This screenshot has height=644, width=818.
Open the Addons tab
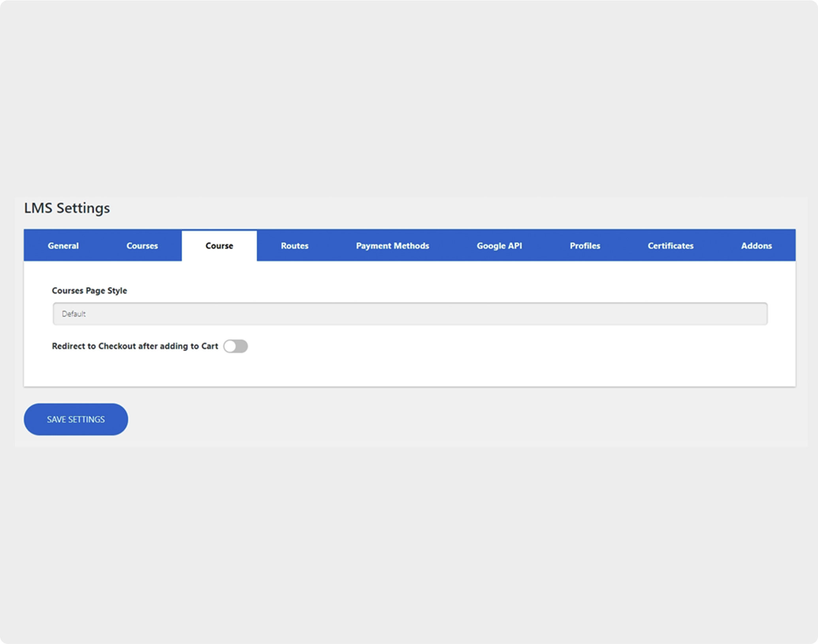point(756,246)
